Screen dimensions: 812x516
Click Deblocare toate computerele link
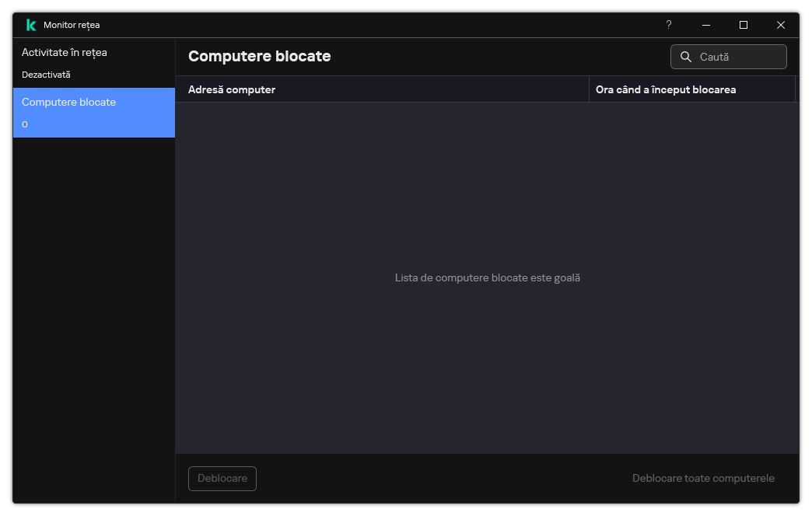tap(703, 478)
